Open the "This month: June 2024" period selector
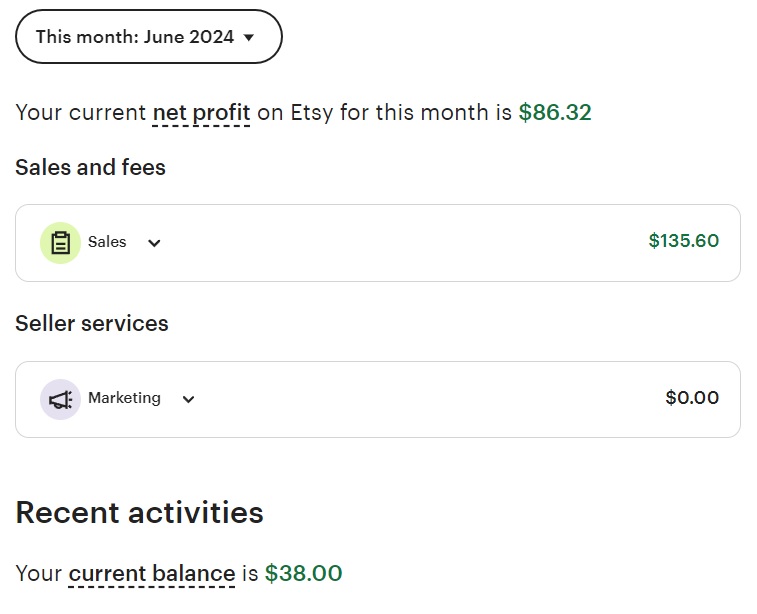757x614 pixels. 148,37
